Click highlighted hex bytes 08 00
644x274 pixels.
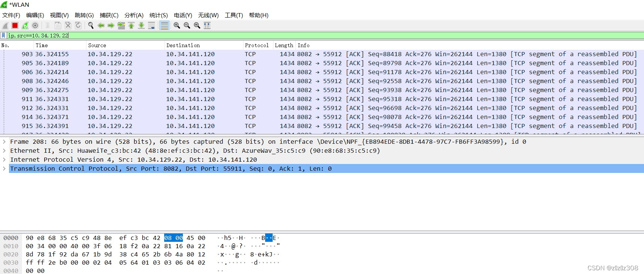click(x=174, y=238)
